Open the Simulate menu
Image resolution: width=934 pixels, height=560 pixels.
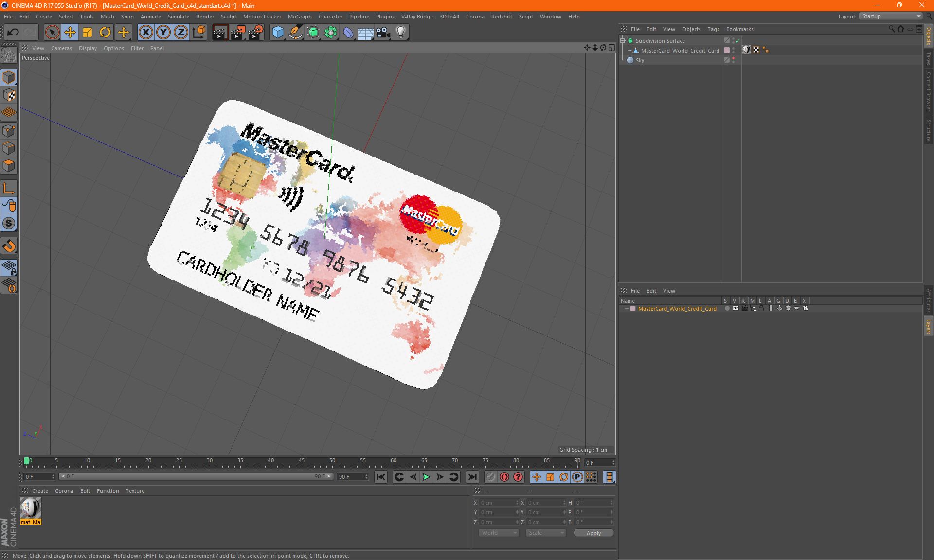(x=179, y=17)
